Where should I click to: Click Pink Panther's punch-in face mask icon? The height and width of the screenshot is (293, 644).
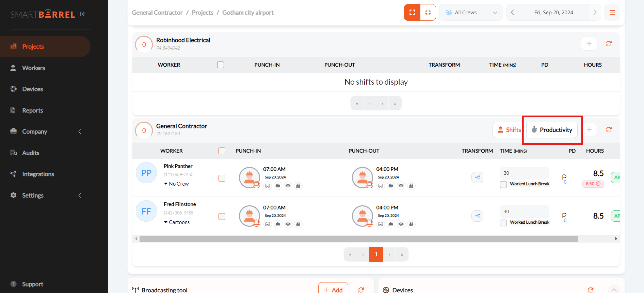(288, 186)
